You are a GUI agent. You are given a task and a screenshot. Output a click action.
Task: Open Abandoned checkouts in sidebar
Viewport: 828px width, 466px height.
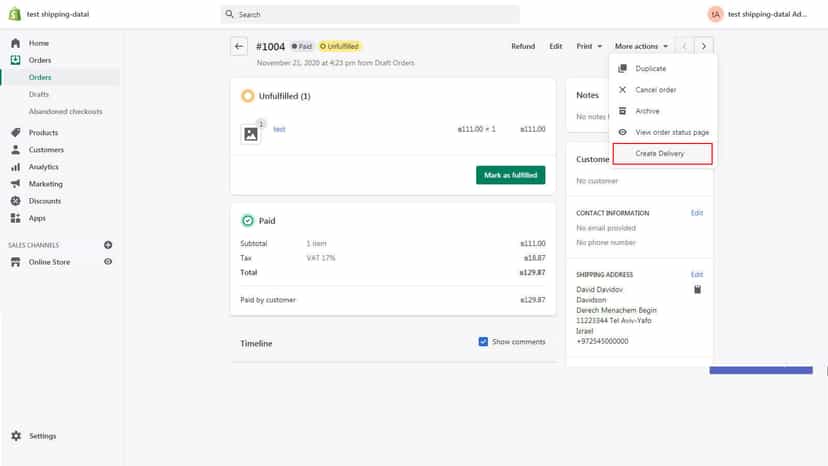[65, 111]
